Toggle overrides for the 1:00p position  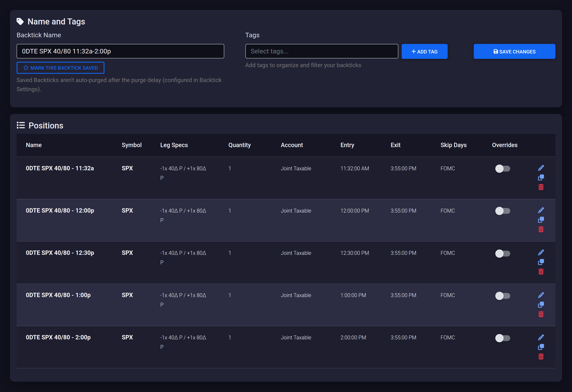click(x=503, y=295)
